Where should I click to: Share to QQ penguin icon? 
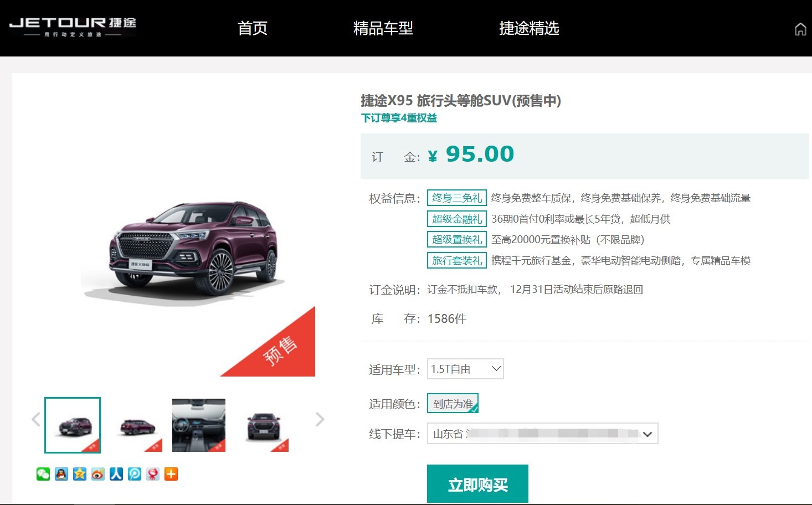point(61,474)
